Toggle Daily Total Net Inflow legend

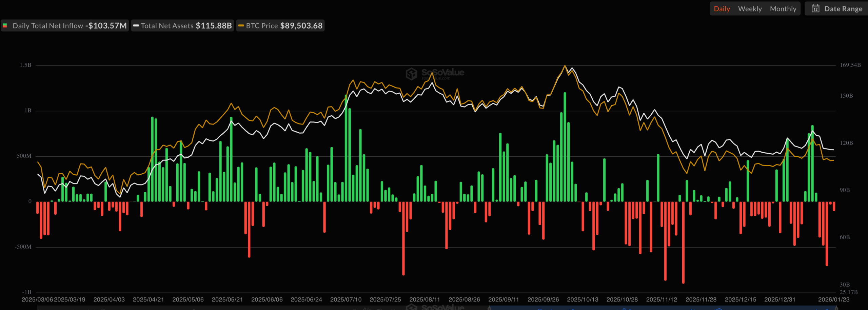65,26
